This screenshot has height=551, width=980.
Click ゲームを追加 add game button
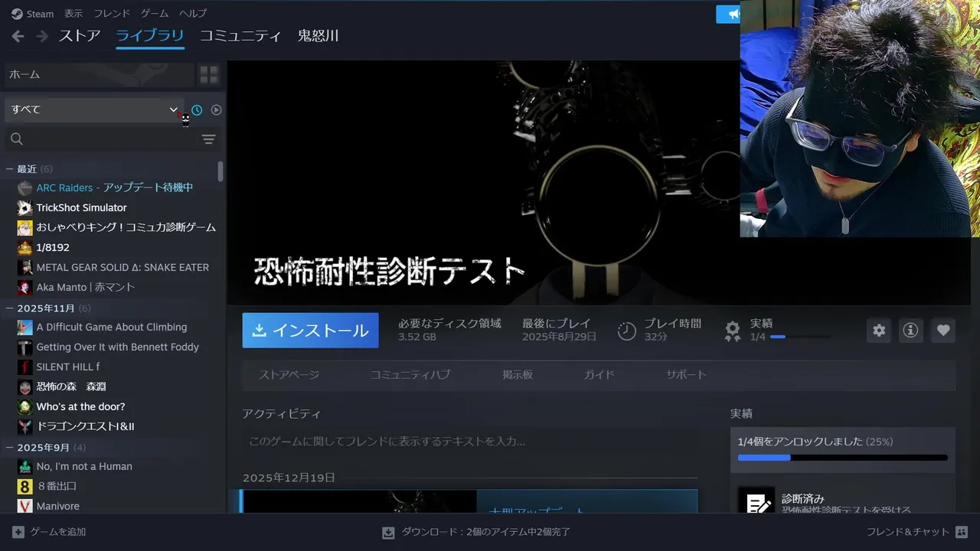(49, 532)
